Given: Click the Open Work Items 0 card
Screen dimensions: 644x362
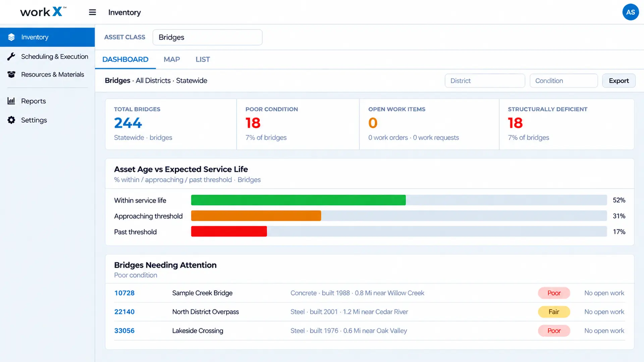Looking at the screenshot, I should 429,124.
